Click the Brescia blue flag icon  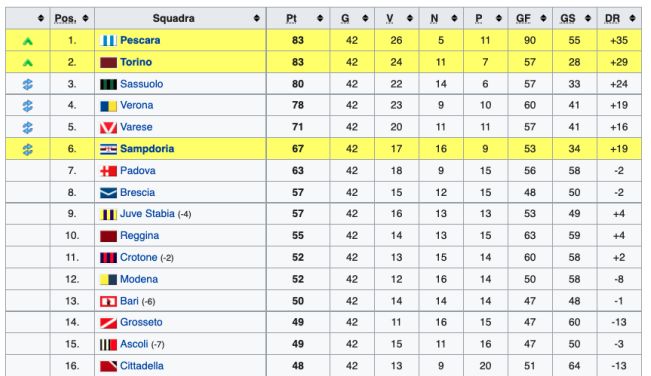point(108,193)
